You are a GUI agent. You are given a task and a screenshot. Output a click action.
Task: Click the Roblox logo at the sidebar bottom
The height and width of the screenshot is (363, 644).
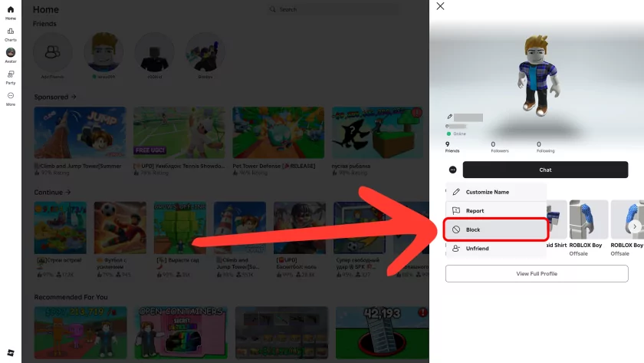tap(11, 353)
